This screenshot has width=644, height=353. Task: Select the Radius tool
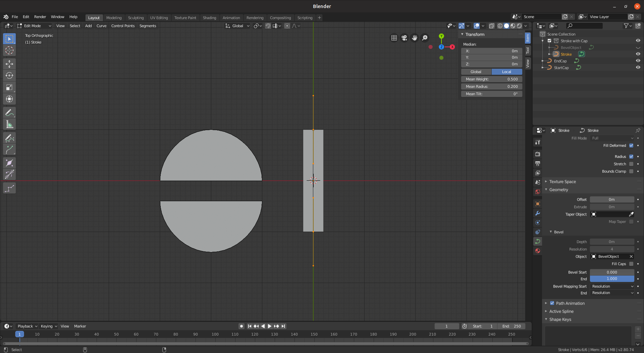pos(9,163)
